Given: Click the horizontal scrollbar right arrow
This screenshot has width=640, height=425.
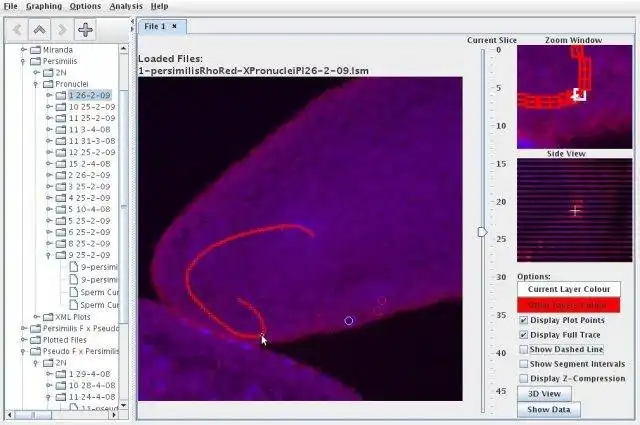Looking at the screenshot, I should click(114, 415).
